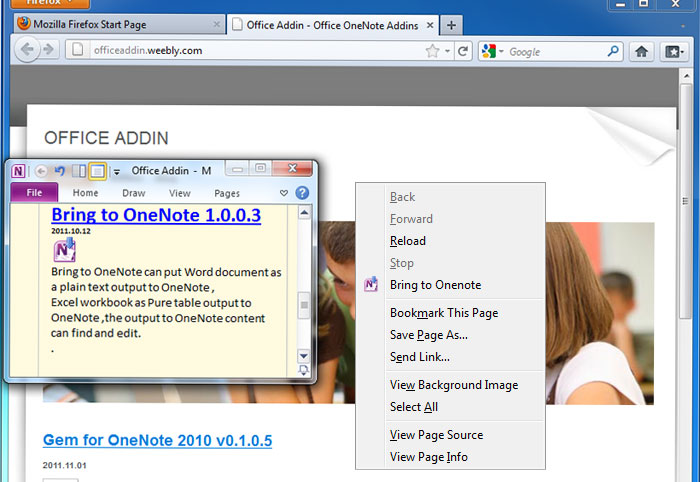Click the Google search input field

(x=556, y=52)
